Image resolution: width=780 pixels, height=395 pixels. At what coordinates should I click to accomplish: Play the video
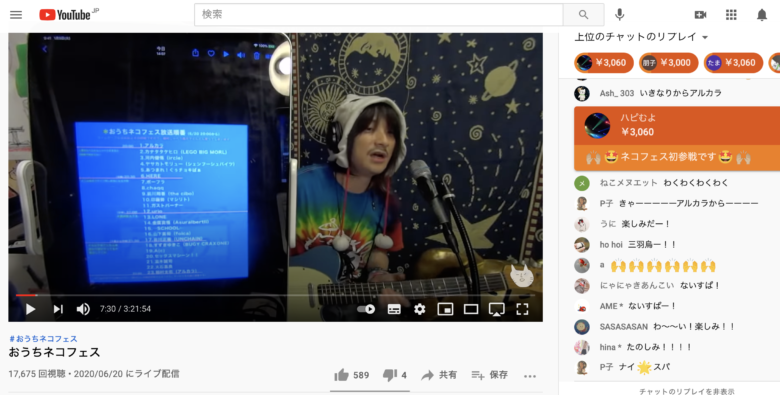point(30,309)
